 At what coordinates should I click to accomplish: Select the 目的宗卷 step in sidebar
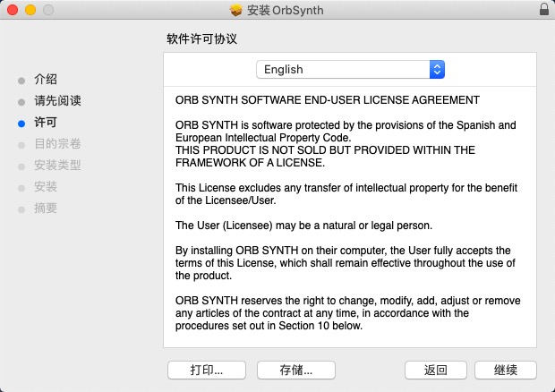tap(57, 143)
